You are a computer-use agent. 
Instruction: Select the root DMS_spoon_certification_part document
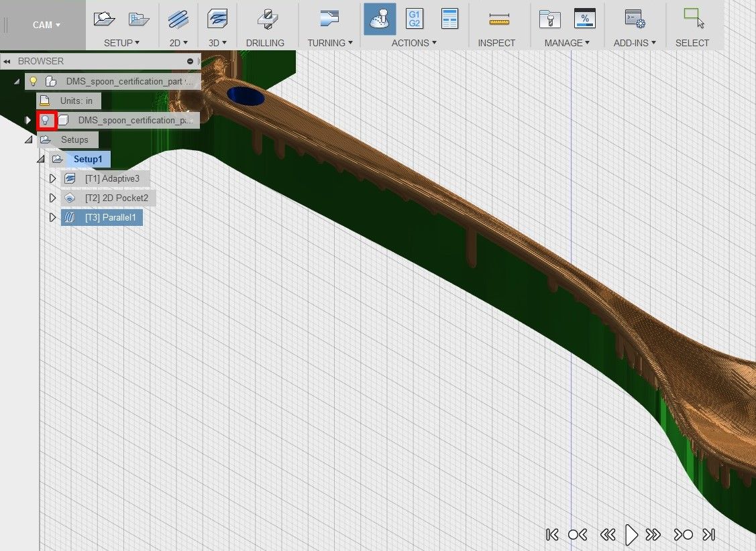click(x=129, y=81)
